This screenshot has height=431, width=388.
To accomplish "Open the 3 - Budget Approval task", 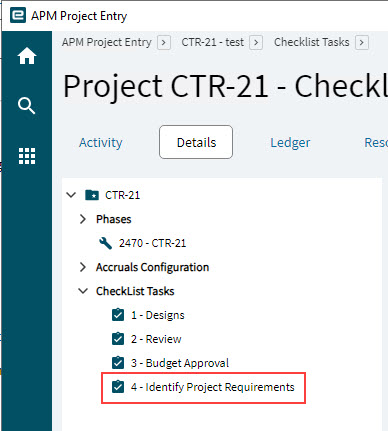I will coord(180,363).
